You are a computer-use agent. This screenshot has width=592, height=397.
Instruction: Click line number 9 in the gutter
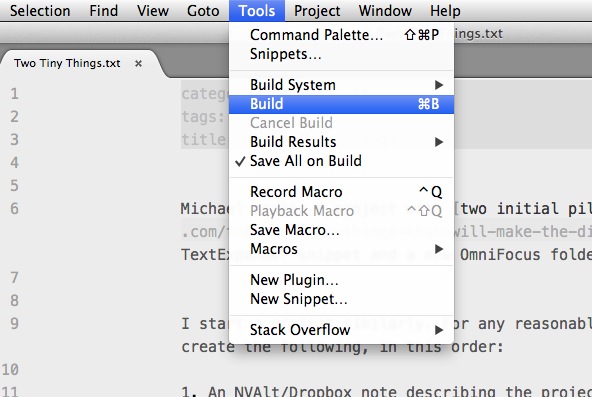point(14,323)
